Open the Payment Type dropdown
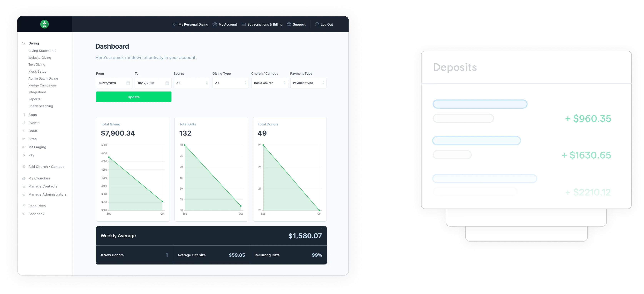Viewport: 644px width, 294px height. click(x=308, y=83)
